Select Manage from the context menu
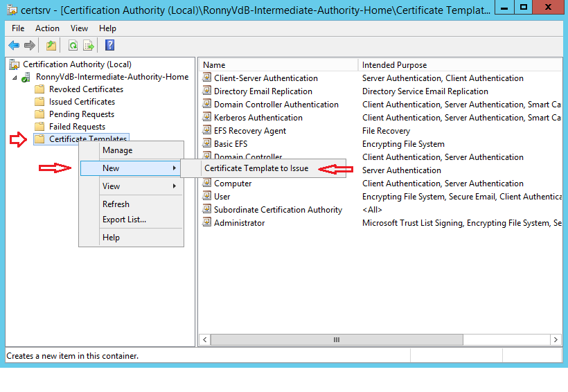The width and height of the screenshot is (568, 392). [x=117, y=150]
